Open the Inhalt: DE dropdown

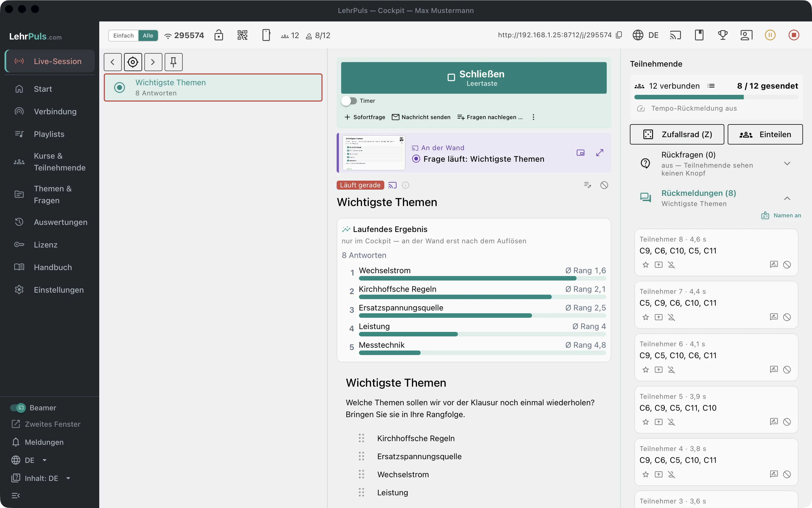coord(41,478)
